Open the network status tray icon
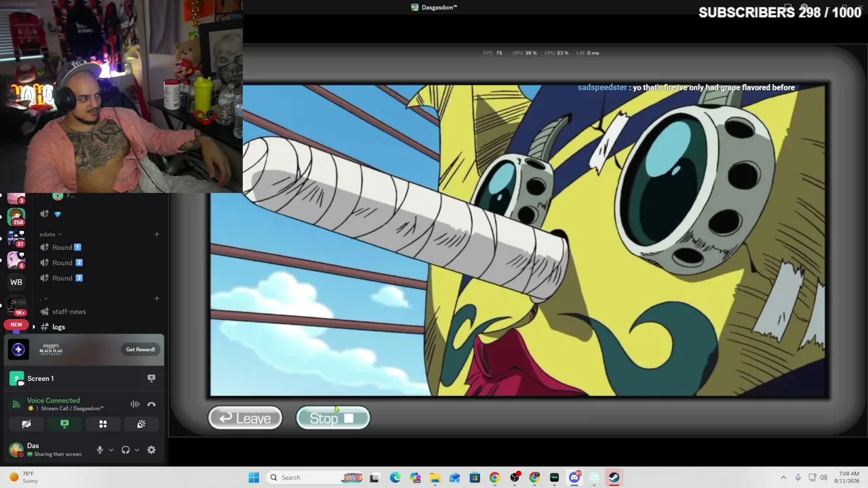Screen dimensions: 868x488 pos(812,478)
